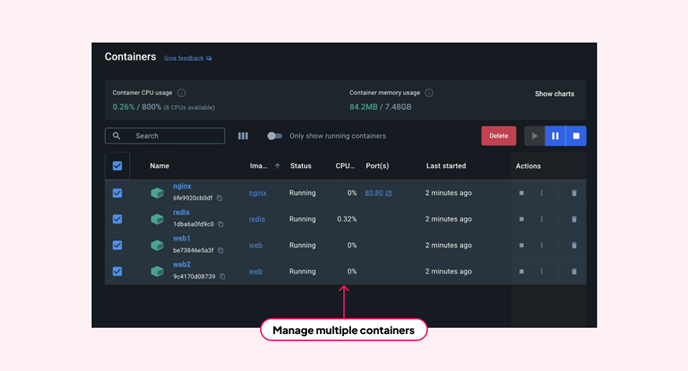Click the nginx container cube icon
The image size is (688, 371).
[157, 193]
